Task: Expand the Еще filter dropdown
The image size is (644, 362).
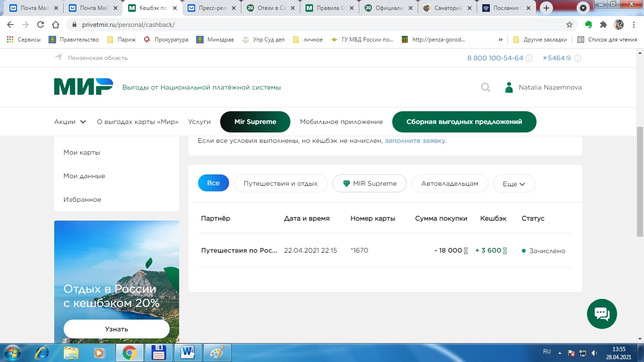Action: 513,184
